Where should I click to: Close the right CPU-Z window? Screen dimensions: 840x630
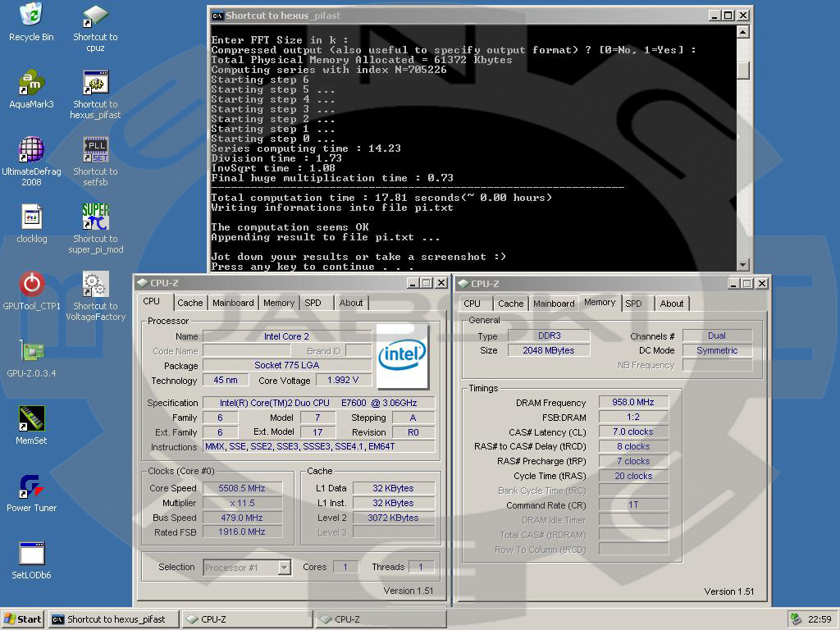pos(762,283)
